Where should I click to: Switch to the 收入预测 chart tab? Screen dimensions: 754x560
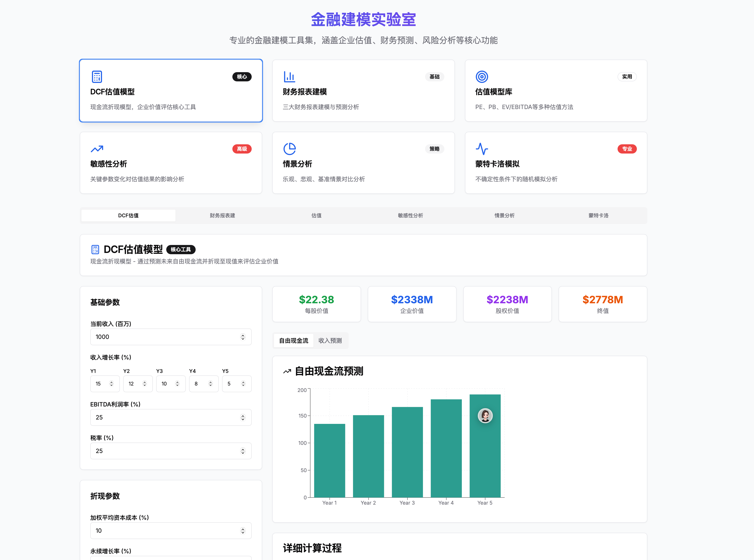[x=330, y=341]
